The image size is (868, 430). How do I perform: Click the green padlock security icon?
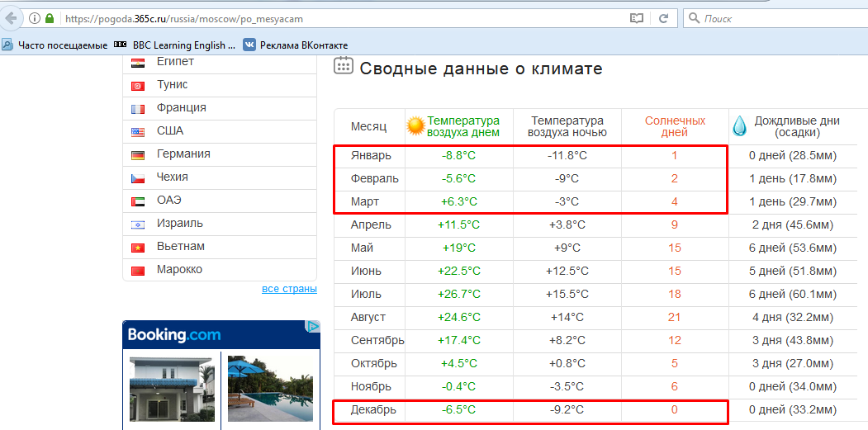click(x=50, y=18)
